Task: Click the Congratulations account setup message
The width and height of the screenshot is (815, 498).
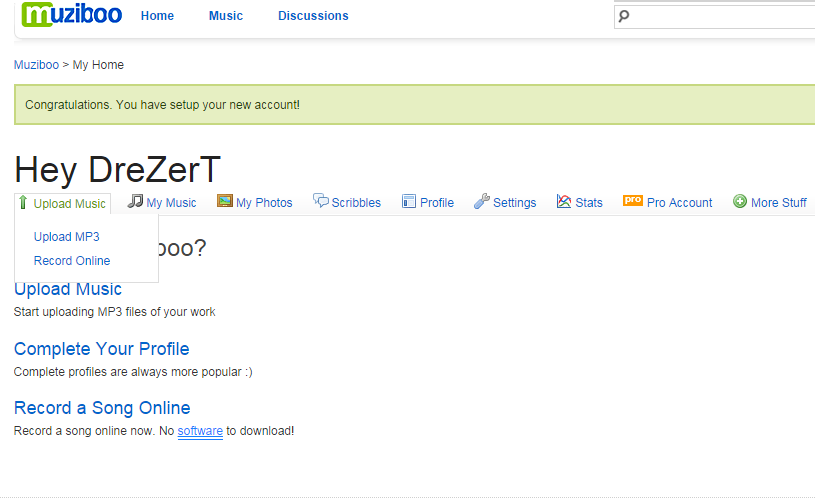Action: (162, 104)
